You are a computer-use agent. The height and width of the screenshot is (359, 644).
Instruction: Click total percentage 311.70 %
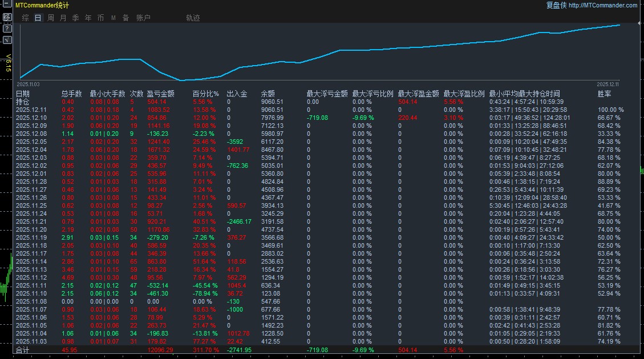pos(206,350)
